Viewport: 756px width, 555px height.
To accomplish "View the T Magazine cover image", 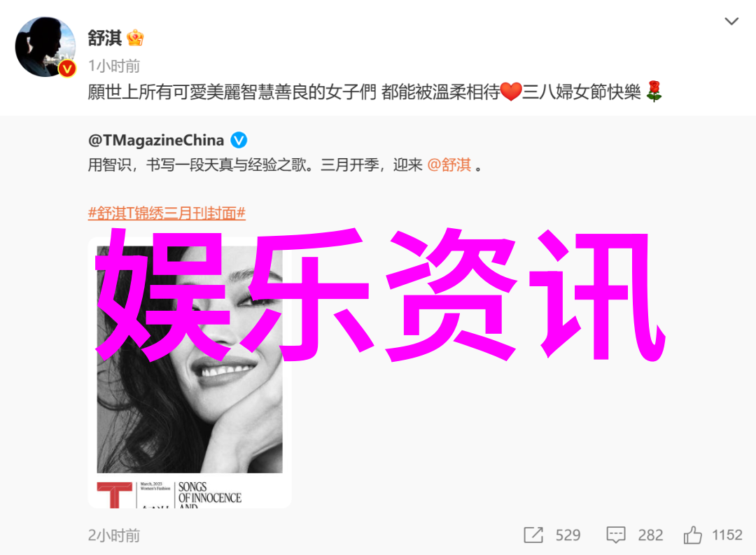I will [x=190, y=372].
